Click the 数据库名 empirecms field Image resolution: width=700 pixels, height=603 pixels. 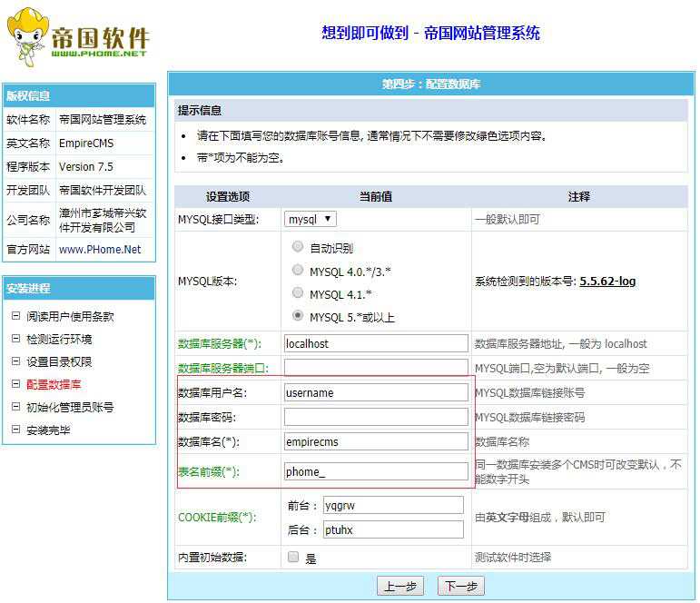[x=376, y=441]
